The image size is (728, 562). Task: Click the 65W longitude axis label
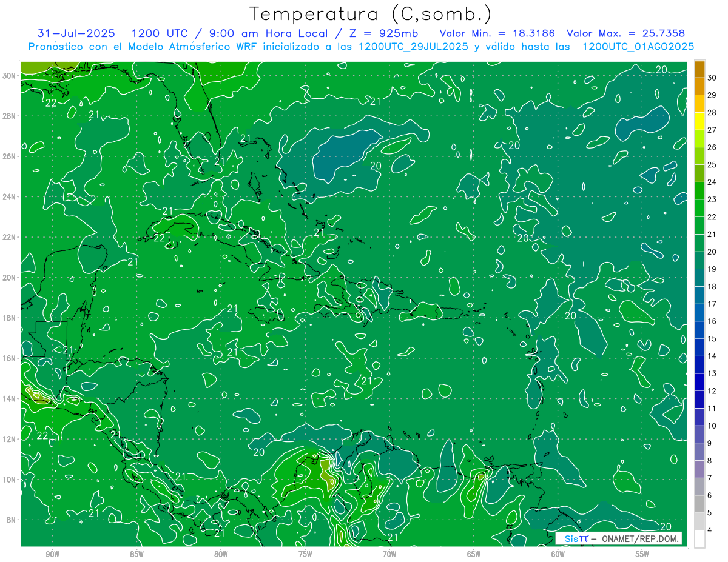474,555
